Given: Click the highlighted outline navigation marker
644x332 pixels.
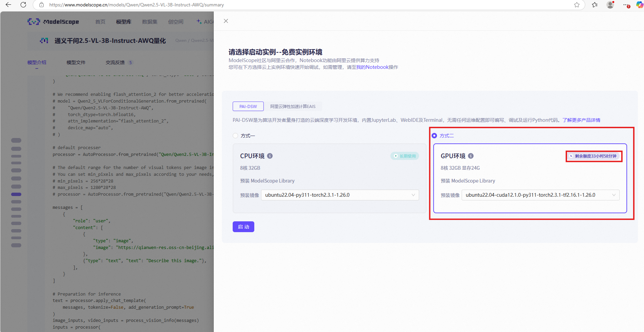Looking at the screenshot, I should pos(16,194).
